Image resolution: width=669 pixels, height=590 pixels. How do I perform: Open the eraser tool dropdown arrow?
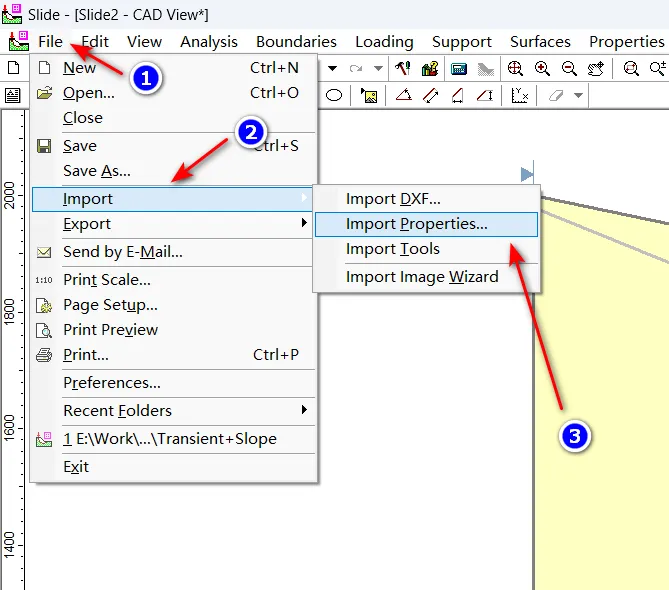(578, 96)
